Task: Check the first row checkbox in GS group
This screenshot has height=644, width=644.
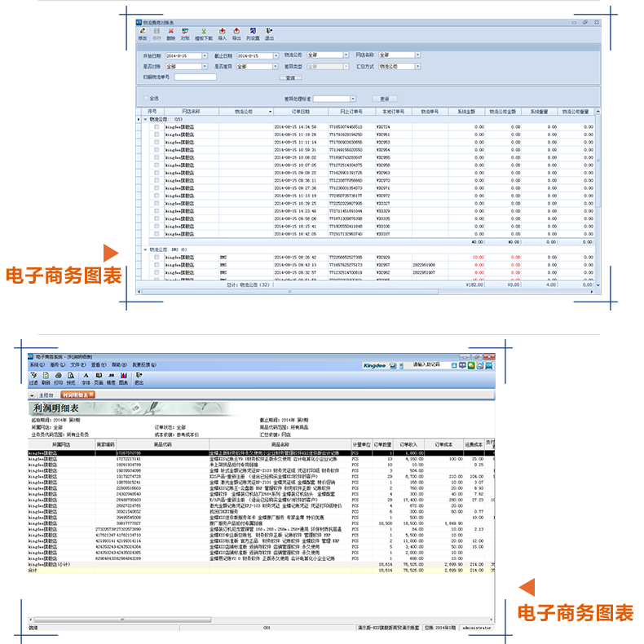Action: tap(157, 127)
